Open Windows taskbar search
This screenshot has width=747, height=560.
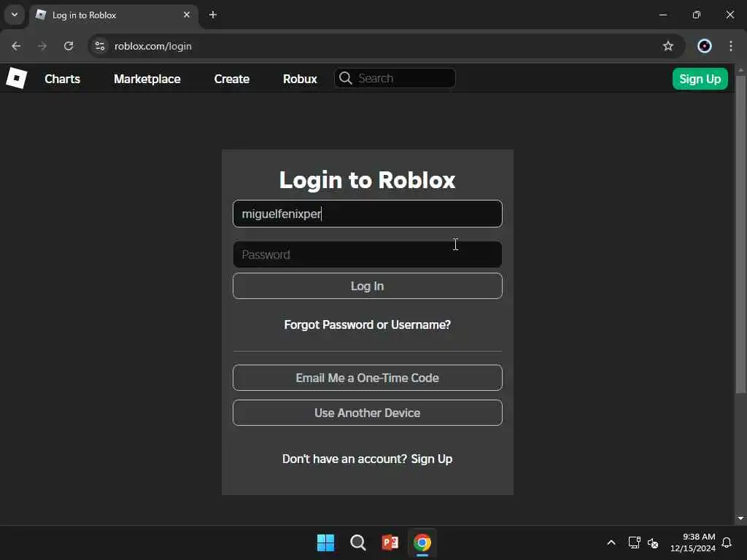[357, 542]
